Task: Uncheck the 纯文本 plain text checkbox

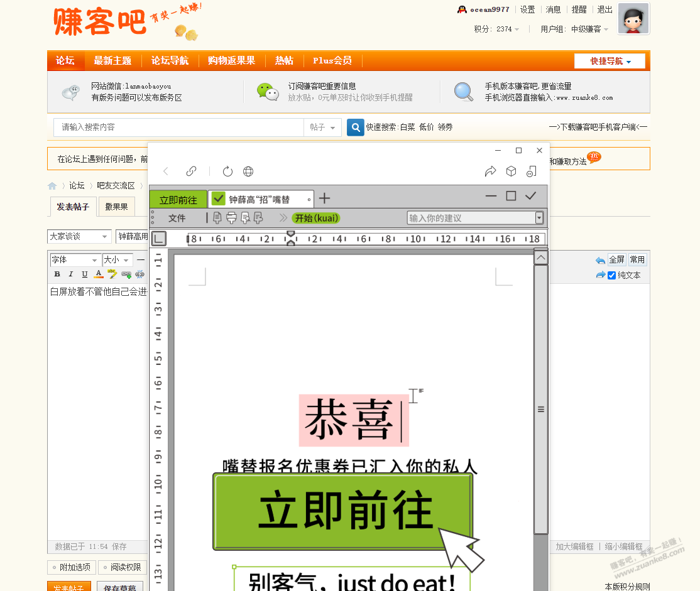Action: coord(611,275)
